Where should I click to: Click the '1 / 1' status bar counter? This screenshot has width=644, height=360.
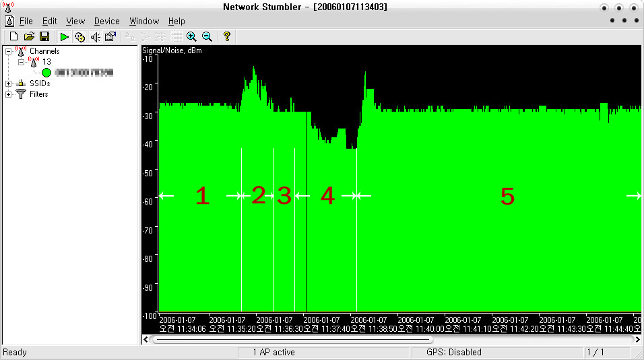[x=595, y=352]
